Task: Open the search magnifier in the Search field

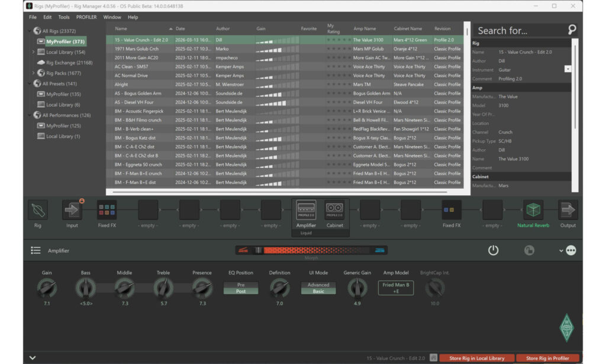Action: click(572, 29)
